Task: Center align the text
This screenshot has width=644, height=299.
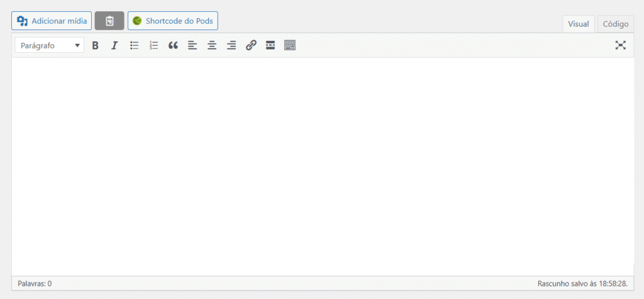Action: point(212,45)
